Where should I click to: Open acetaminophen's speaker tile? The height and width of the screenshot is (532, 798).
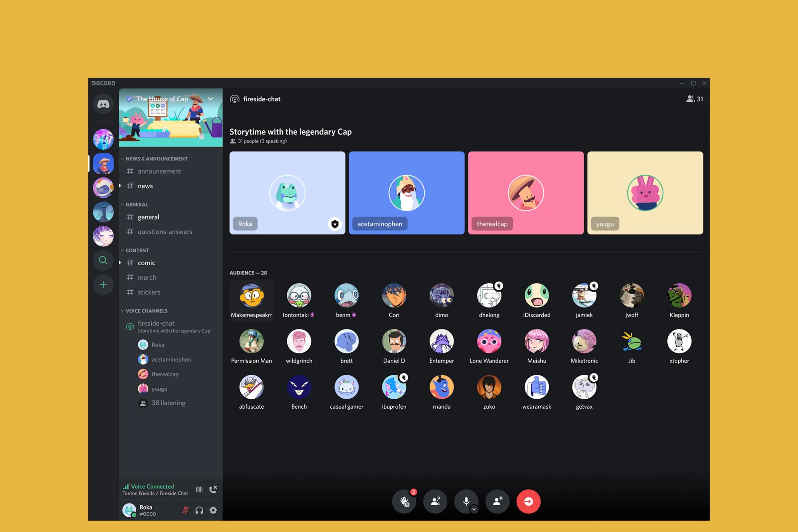click(x=406, y=193)
